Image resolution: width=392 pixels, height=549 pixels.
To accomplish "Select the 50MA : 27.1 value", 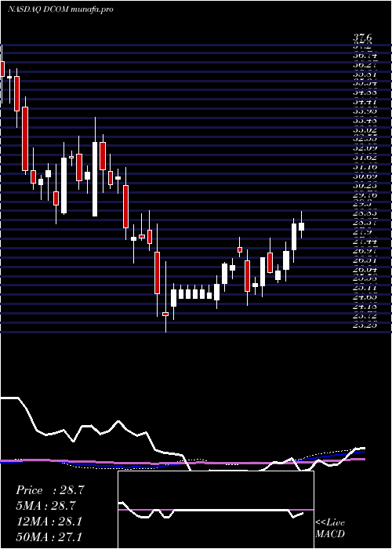I will (49, 536).
